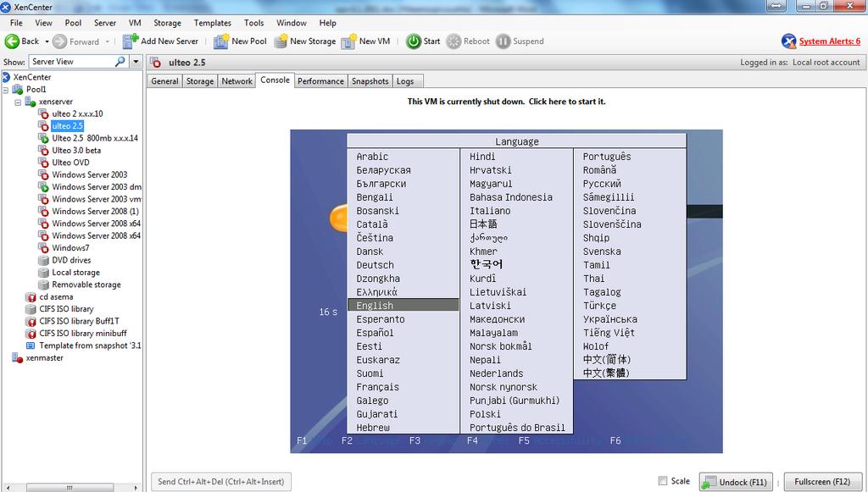Click the CIFS ISO library Buff1T icon

(31, 321)
